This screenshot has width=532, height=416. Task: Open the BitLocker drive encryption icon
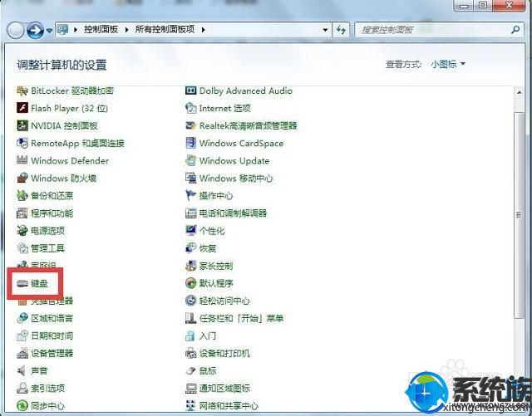[22, 91]
